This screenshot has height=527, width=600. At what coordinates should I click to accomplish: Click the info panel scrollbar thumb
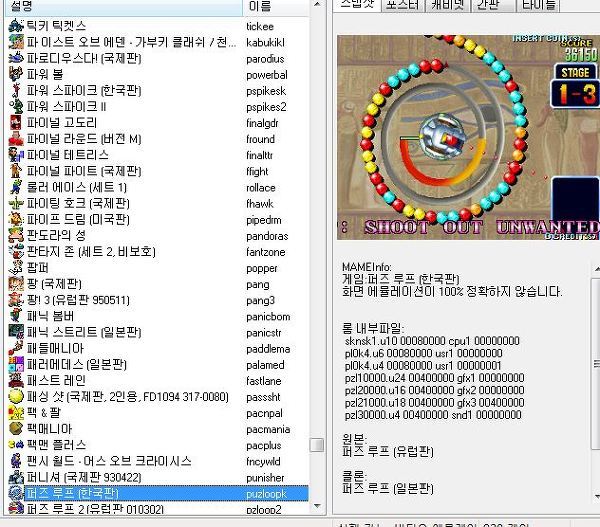tap(596, 364)
